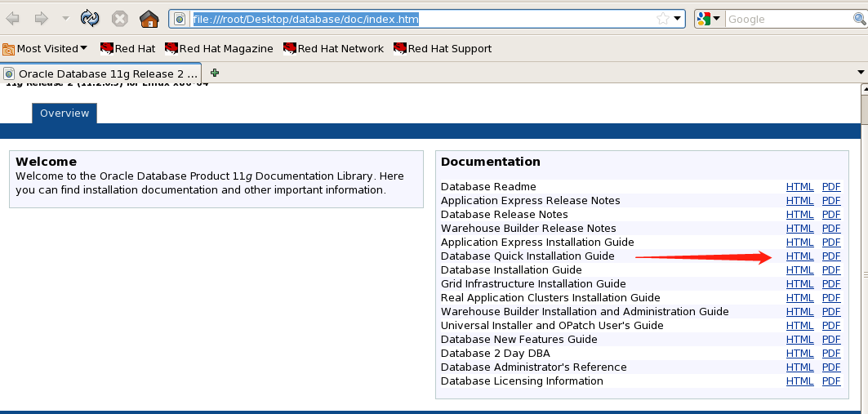The height and width of the screenshot is (414, 868).
Task: Open Database Readme PDF link
Action: coord(831,186)
